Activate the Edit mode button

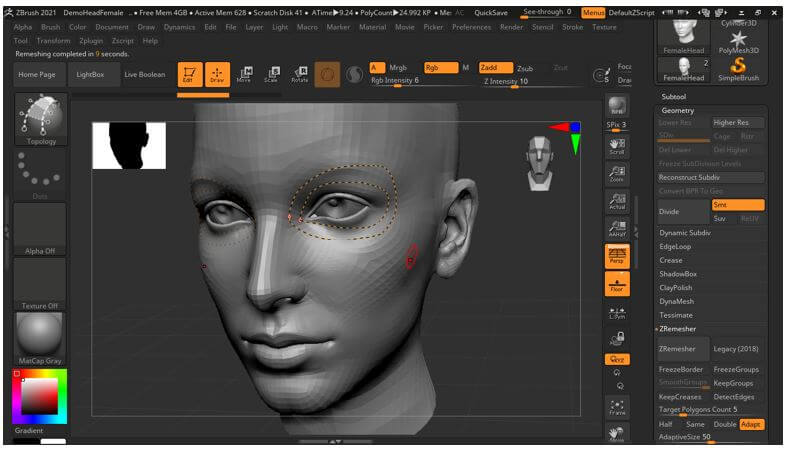(x=190, y=75)
